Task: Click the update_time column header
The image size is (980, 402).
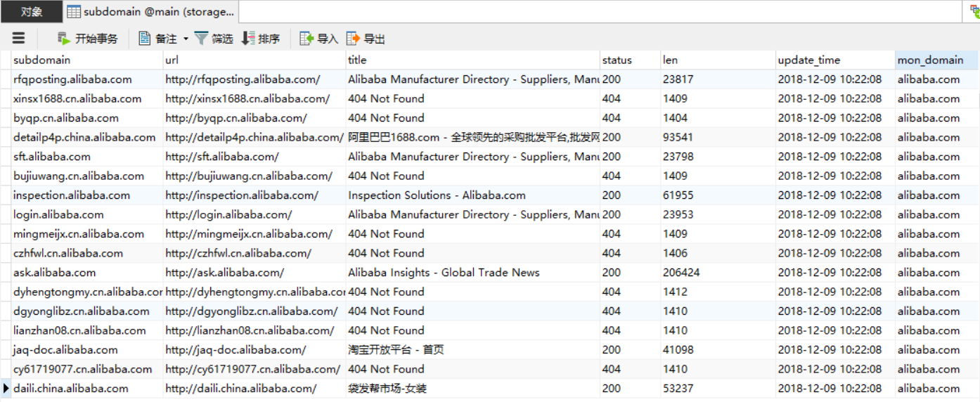Action: 808,60
